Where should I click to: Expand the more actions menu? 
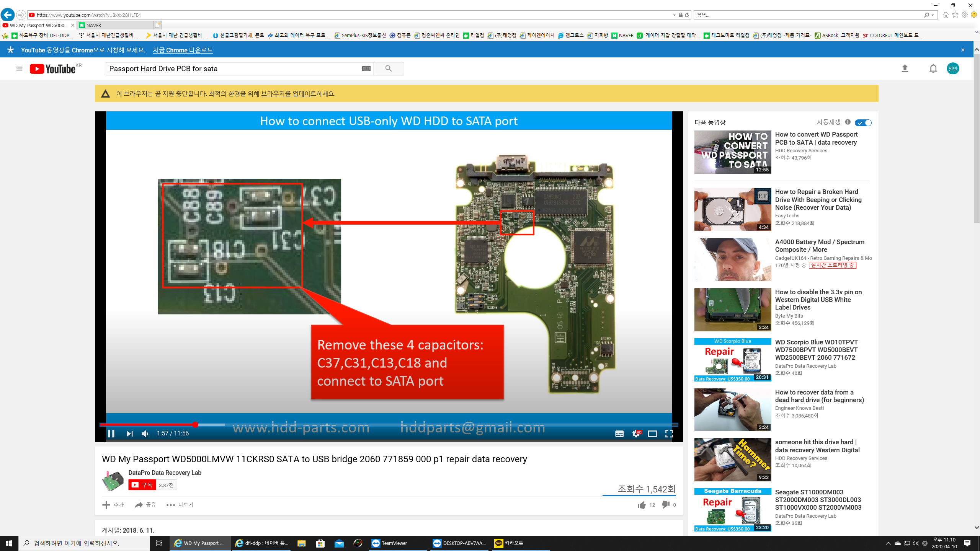coord(180,505)
